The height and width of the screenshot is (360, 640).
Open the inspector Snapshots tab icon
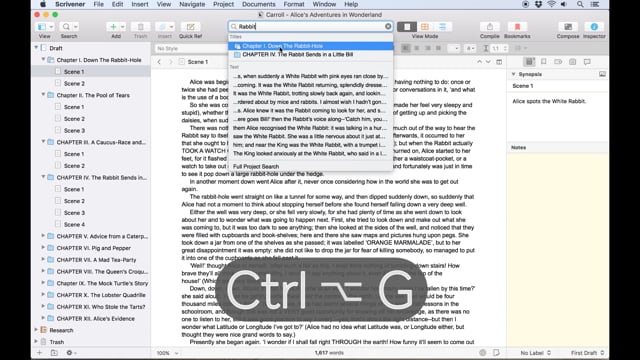click(x=573, y=62)
